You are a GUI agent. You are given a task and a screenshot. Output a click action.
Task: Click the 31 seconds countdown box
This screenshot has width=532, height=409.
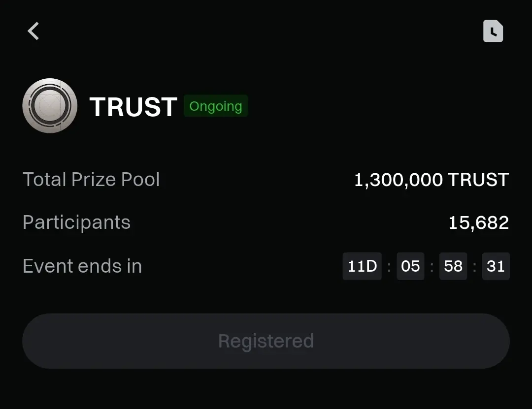496,266
